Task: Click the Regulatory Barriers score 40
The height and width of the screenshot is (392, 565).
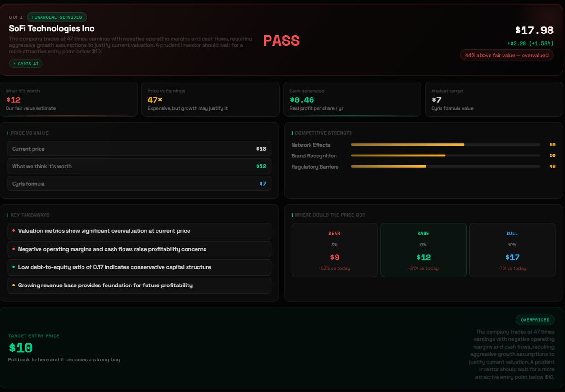Action: click(552, 166)
